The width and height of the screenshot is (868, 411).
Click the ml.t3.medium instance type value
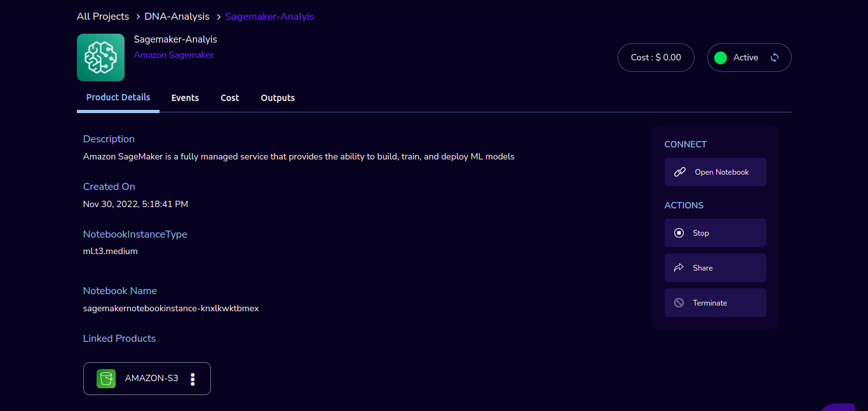(111, 252)
